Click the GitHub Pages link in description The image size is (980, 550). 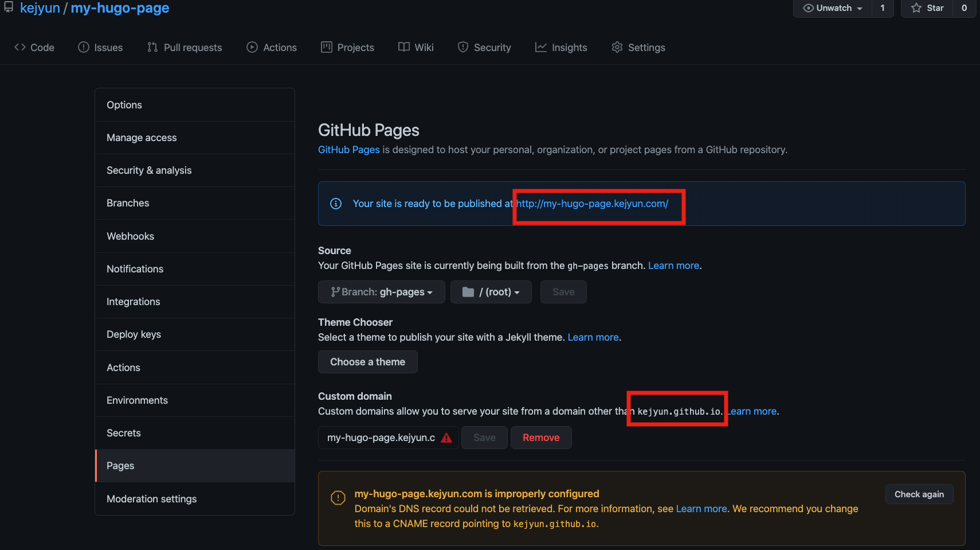coord(348,150)
